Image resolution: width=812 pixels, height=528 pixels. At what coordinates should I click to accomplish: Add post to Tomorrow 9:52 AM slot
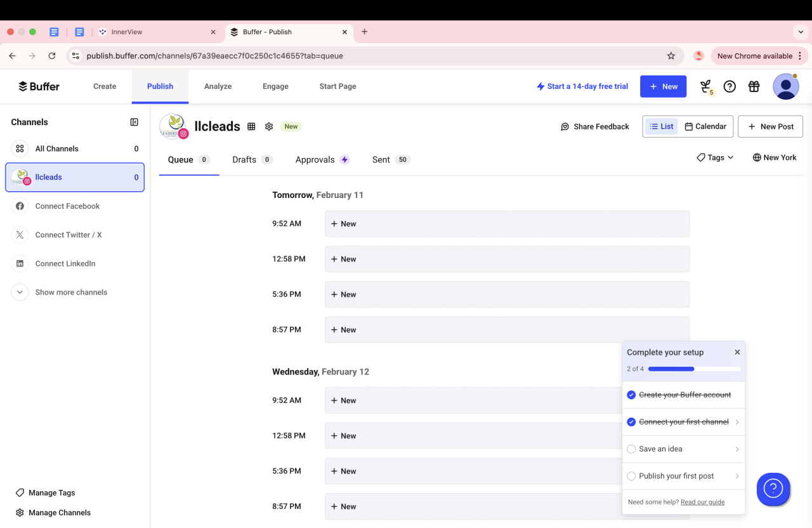(x=507, y=224)
